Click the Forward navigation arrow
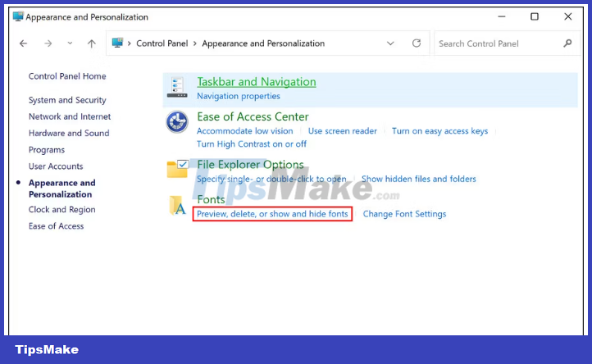The image size is (592, 364). click(48, 43)
